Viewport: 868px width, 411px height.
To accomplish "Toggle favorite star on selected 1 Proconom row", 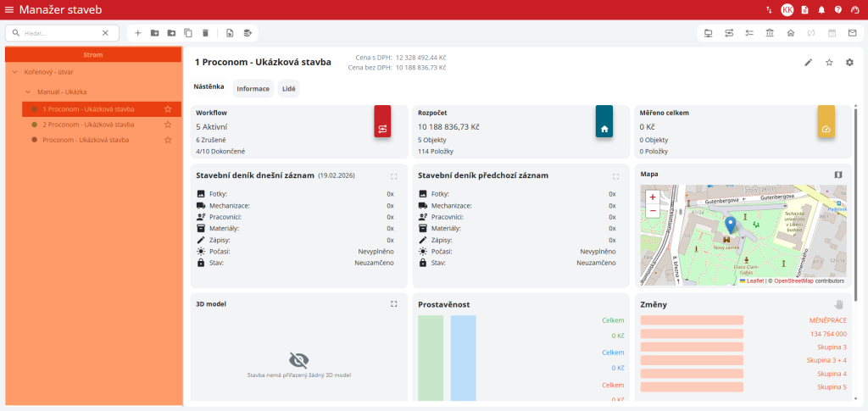I will (168, 109).
